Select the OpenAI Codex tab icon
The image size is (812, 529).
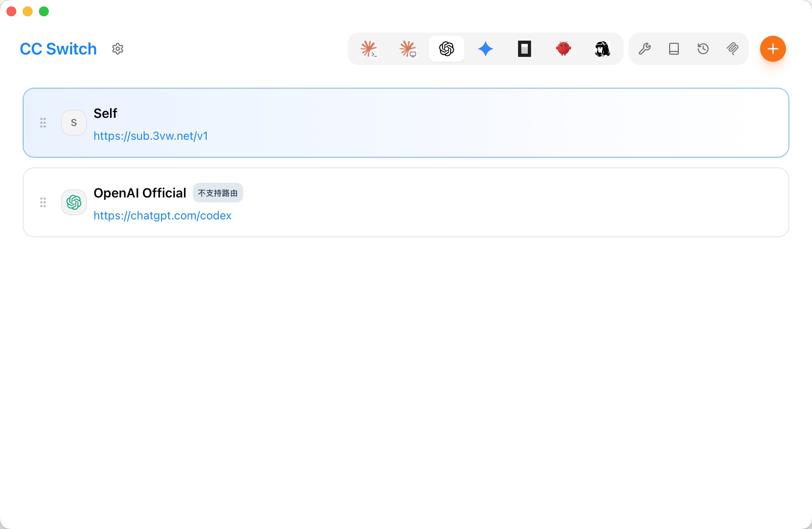tap(447, 49)
